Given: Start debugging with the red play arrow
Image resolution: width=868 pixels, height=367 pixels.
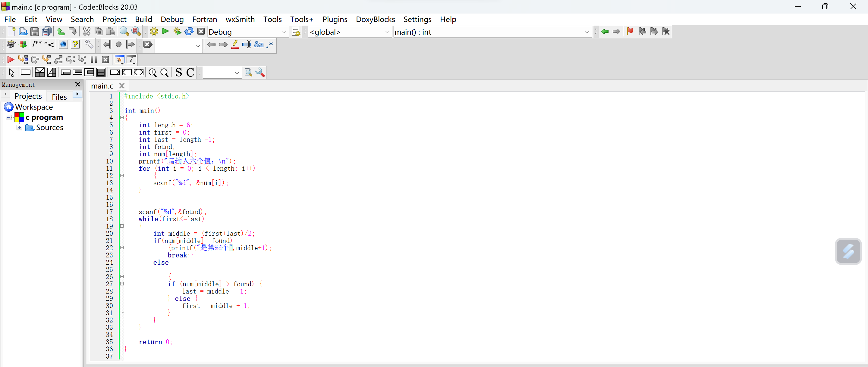Looking at the screenshot, I should [11, 60].
